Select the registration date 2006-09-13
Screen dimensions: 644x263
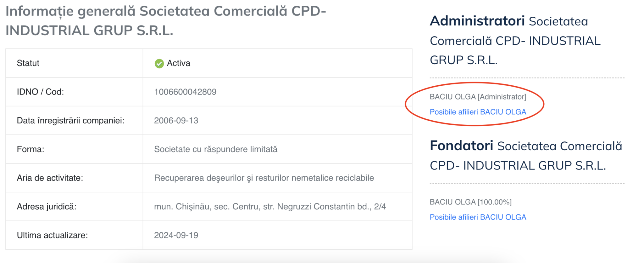click(x=176, y=121)
